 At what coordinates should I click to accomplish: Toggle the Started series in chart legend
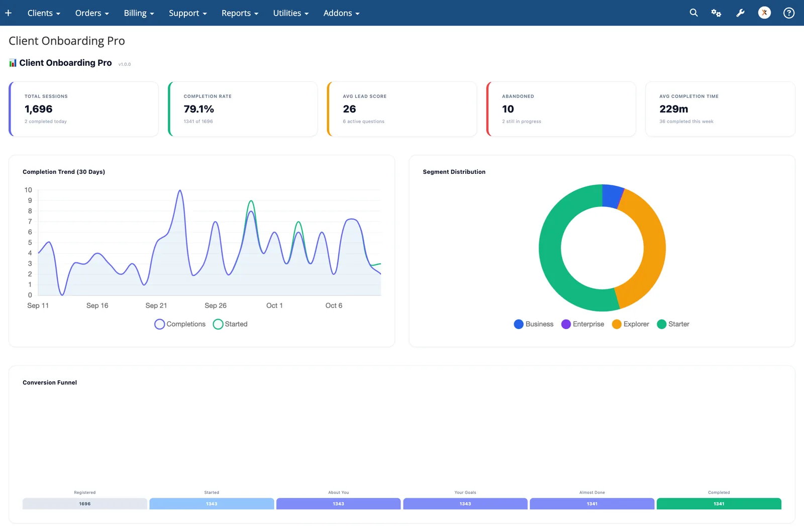(230, 324)
